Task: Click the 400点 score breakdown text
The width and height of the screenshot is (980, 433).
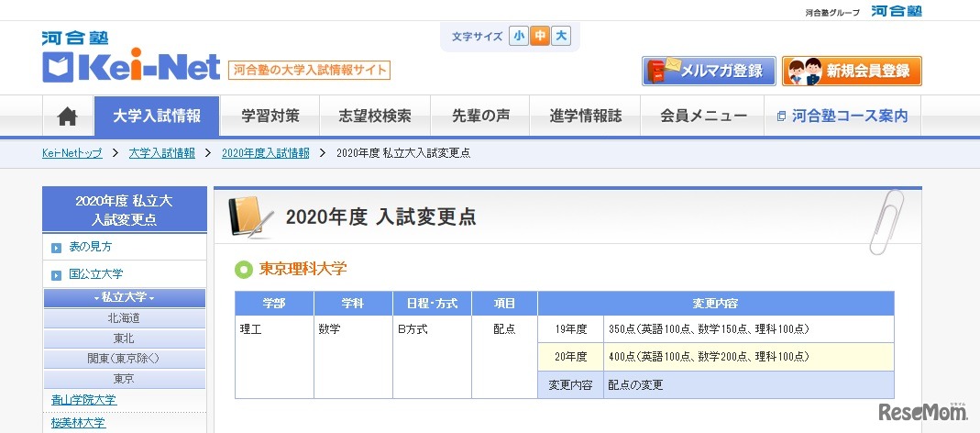Action: [x=709, y=357]
